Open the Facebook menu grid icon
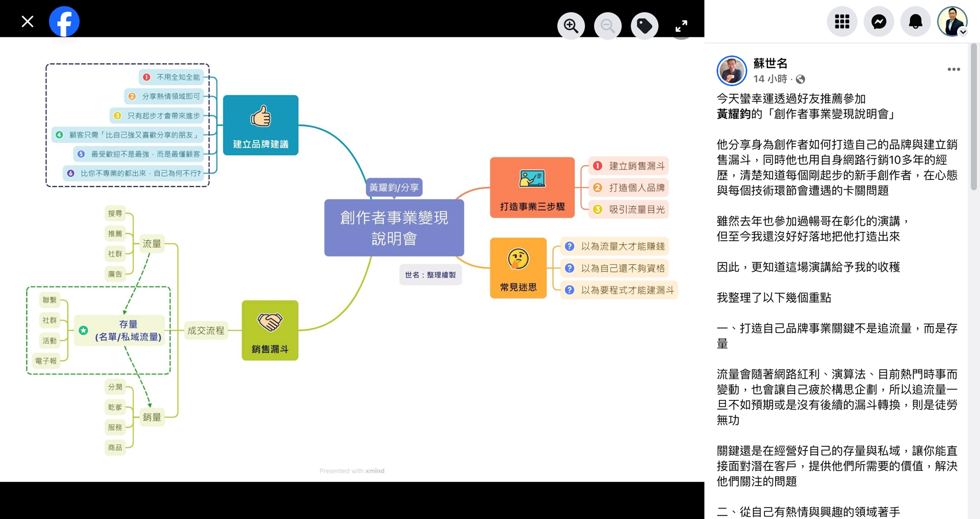 [842, 22]
